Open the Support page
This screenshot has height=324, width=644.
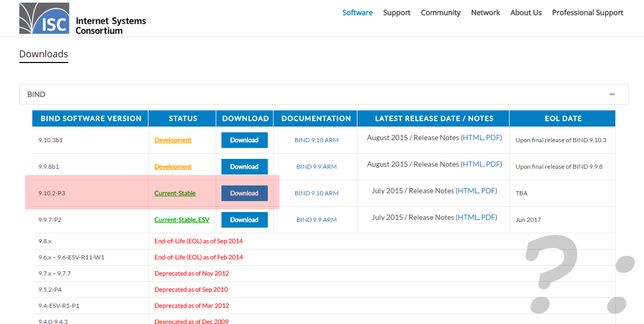coord(397,13)
